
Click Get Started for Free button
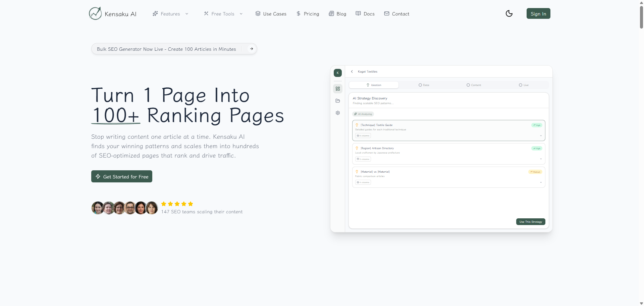pyautogui.click(x=122, y=176)
